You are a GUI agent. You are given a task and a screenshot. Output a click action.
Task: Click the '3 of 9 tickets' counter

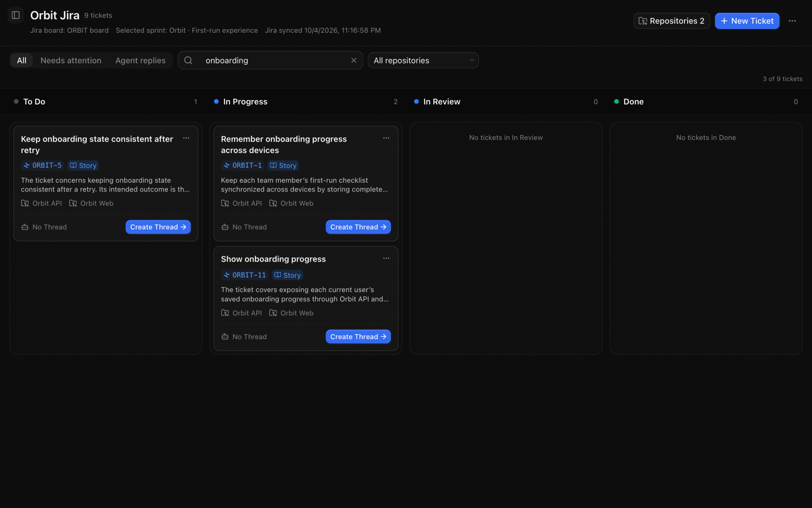pyautogui.click(x=782, y=79)
